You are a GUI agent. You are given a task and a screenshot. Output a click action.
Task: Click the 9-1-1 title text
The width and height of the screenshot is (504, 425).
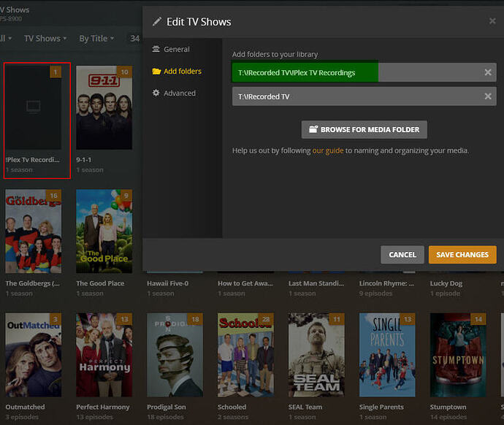(x=83, y=160)
